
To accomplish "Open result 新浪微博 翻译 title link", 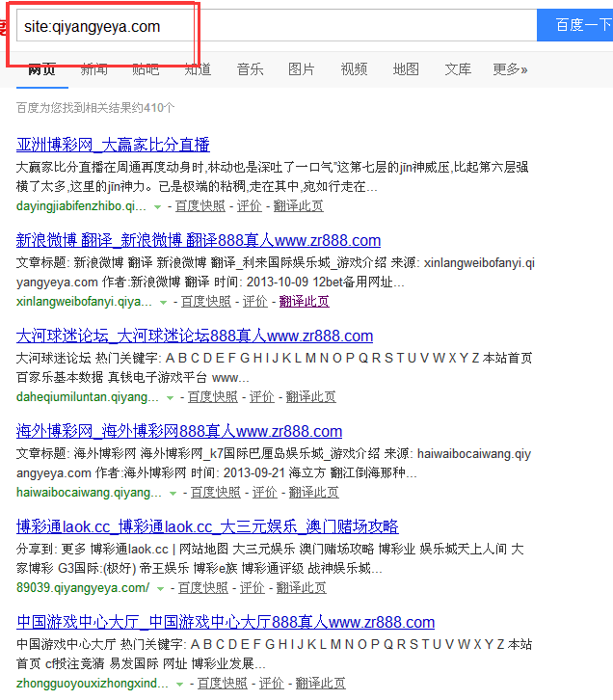I will click(x=199, y=240).
